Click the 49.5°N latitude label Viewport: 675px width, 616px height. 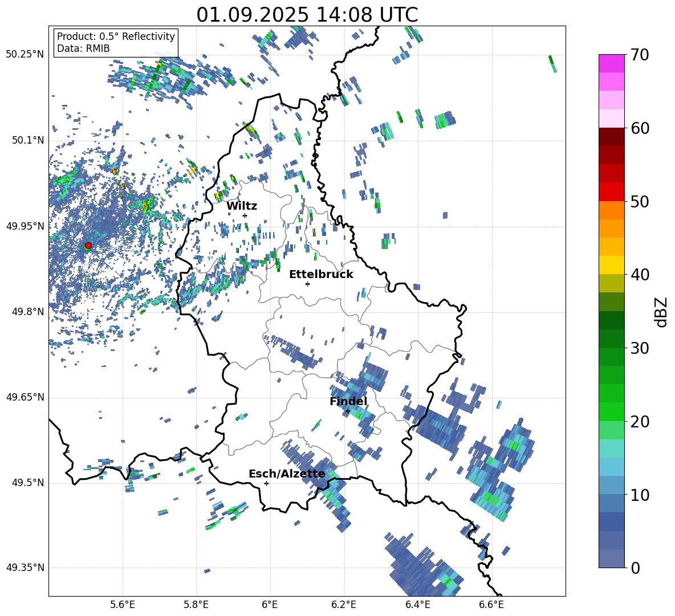(x=27, y=483)
